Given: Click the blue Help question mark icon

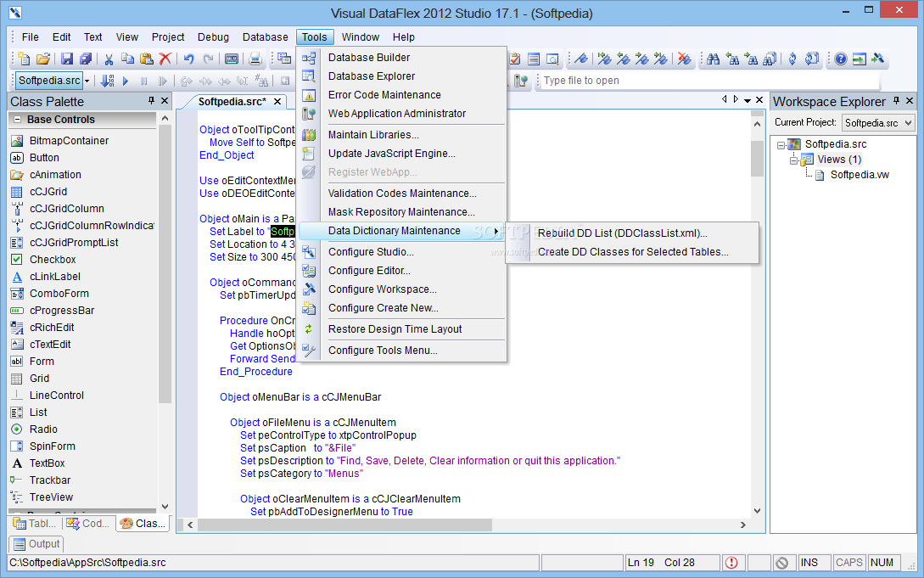Looking at the screenshot, I should pyautogui.click(x=841, y=59).
